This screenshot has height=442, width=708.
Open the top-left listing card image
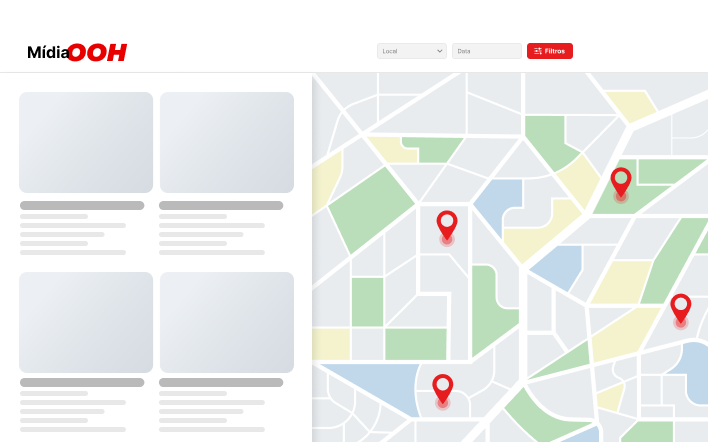pyautogui.click(x=86, y=142)
